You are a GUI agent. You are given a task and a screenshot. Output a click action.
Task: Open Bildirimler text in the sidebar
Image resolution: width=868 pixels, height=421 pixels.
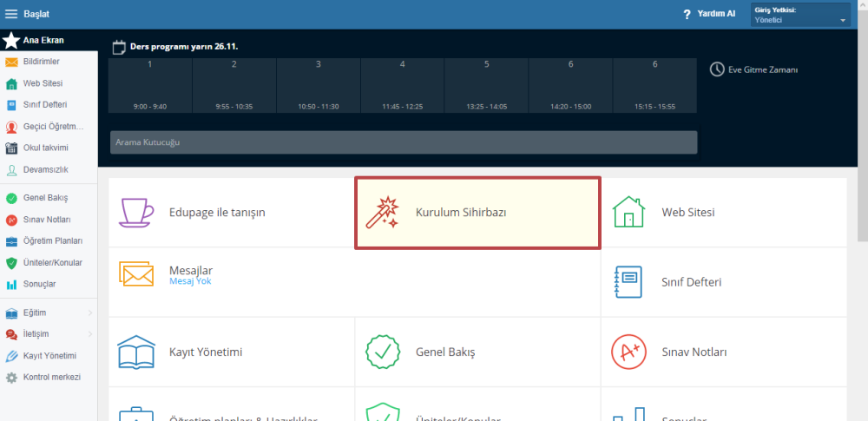(x=42, y=62)
